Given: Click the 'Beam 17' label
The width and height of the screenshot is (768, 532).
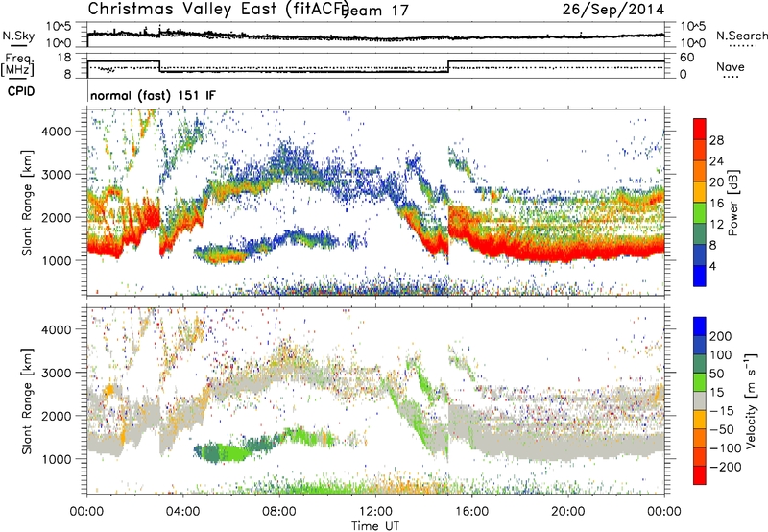Looking at the screenshot, I should click(374, 11).
